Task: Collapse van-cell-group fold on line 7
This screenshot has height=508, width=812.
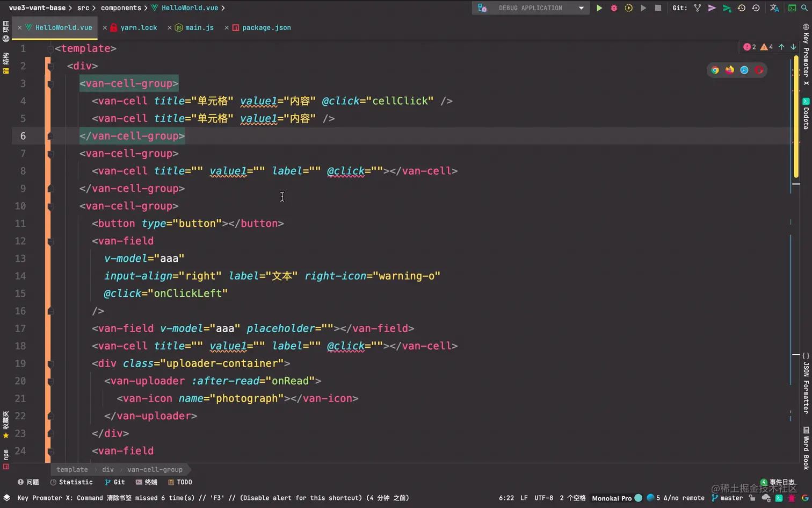Action: [50, 154]
